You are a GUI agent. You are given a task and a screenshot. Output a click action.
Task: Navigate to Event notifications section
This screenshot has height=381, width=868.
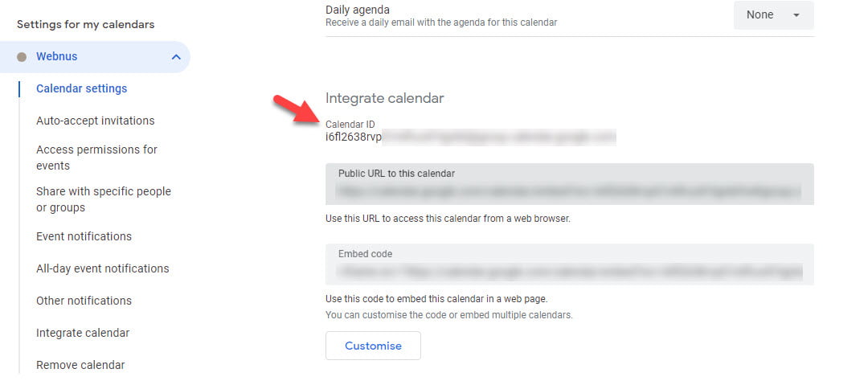[84, 236]
